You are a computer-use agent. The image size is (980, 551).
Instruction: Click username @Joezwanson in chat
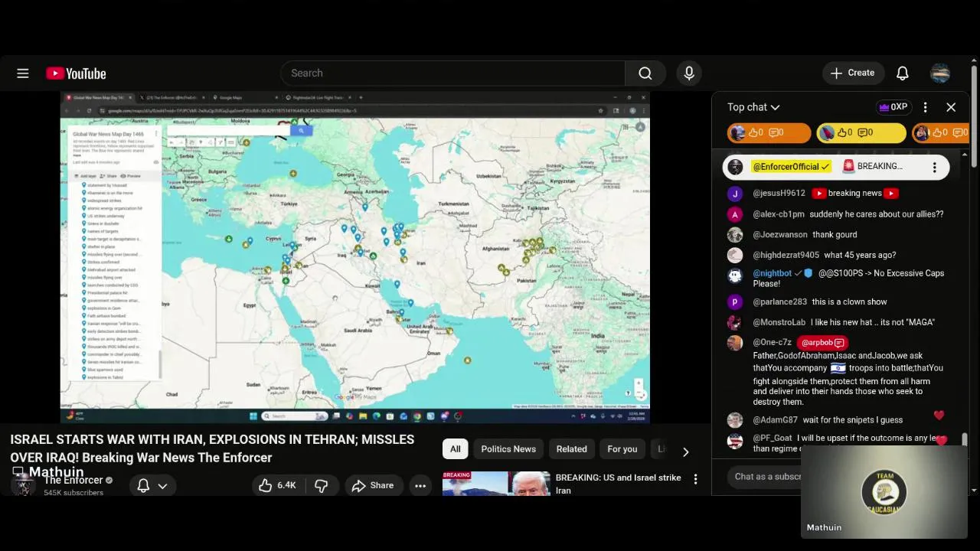(x=780, y=235)
